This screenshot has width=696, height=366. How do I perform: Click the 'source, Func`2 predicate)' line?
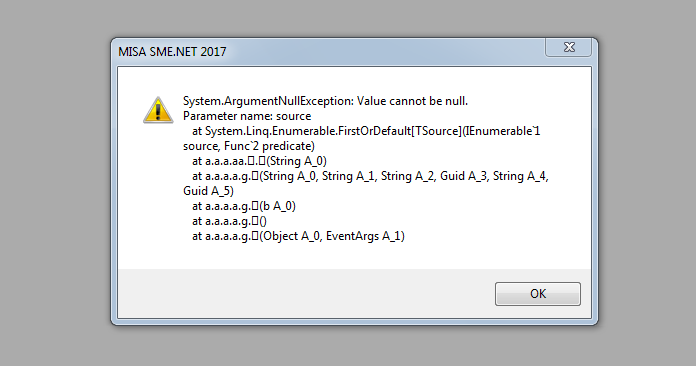(249, 146)
